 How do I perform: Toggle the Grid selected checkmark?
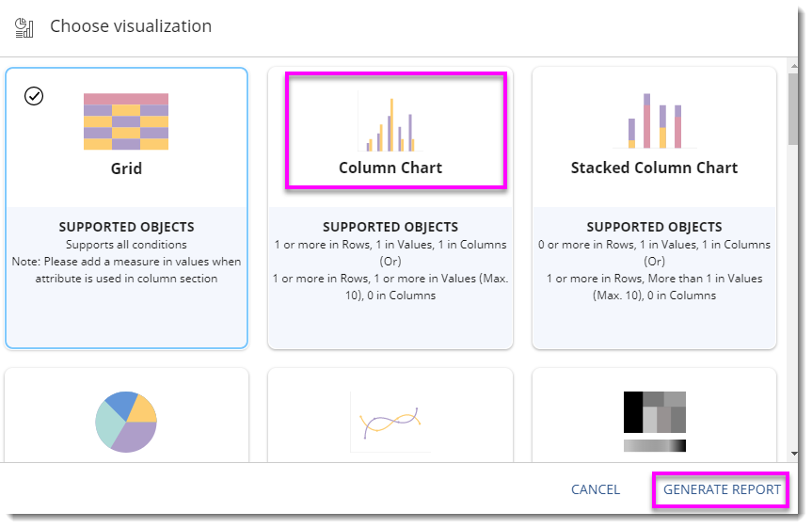coord(34,96)
